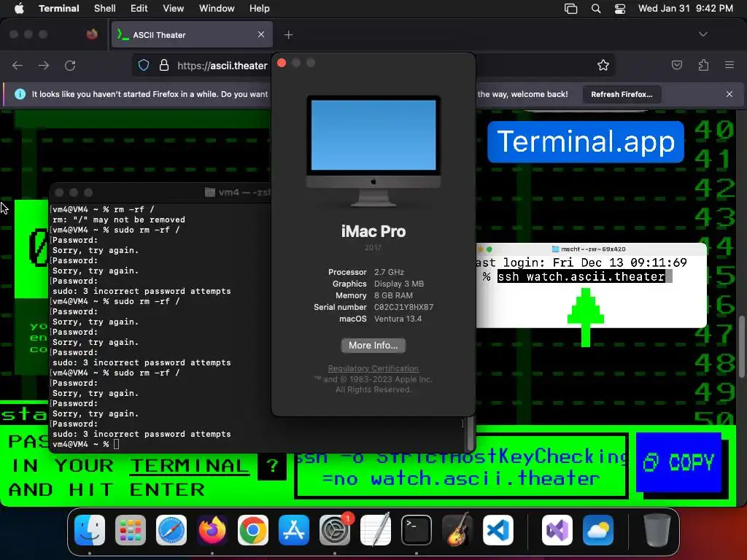Open the View menu
Screen dimensions: 747x560
pos(174,8)
